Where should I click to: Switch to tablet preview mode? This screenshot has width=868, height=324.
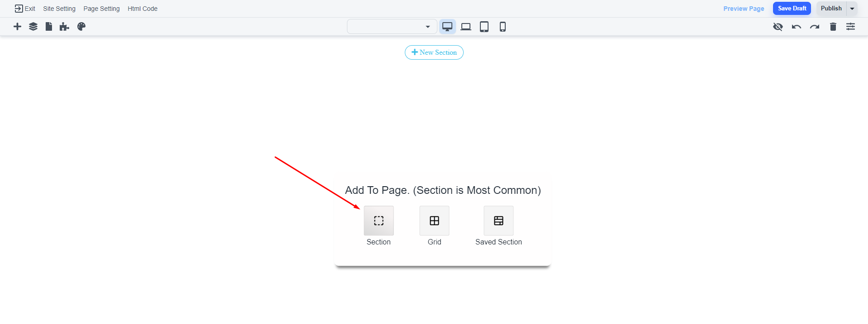coord(484,27)
